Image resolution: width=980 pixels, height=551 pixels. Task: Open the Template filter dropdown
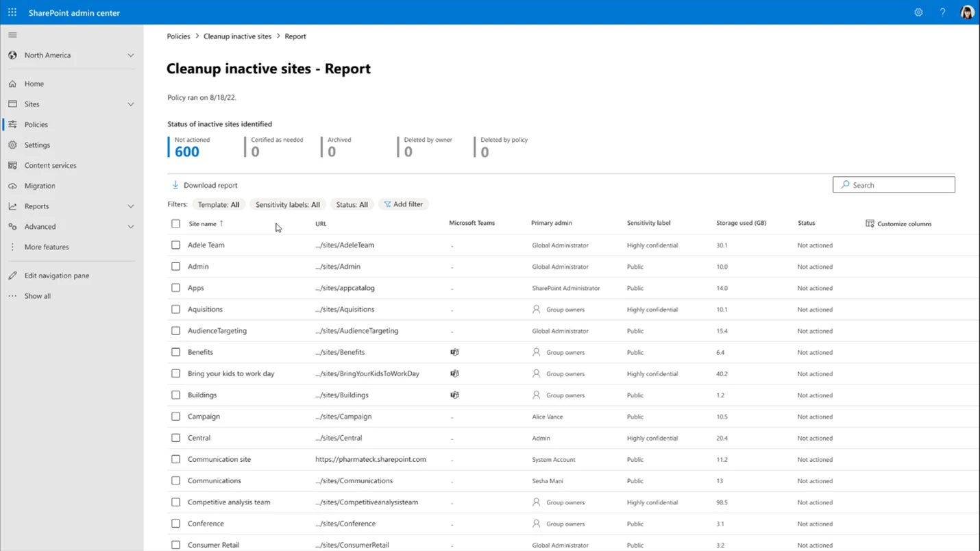pyautogui.click(x=219, y=204)
